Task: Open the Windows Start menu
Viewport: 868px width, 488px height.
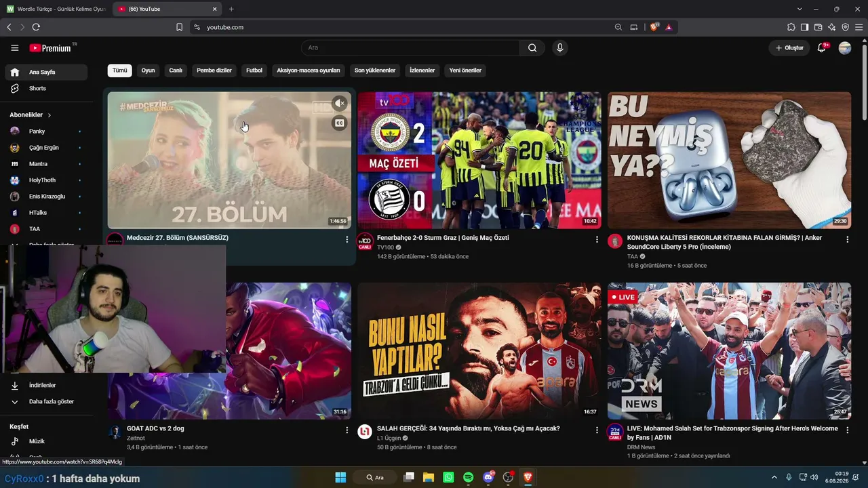Action: (340, 477)
